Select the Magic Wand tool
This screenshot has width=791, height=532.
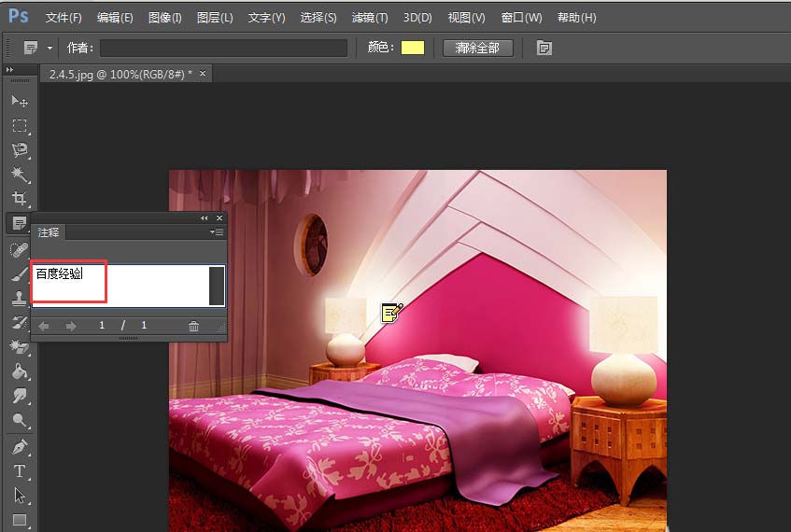click(20, 175)
